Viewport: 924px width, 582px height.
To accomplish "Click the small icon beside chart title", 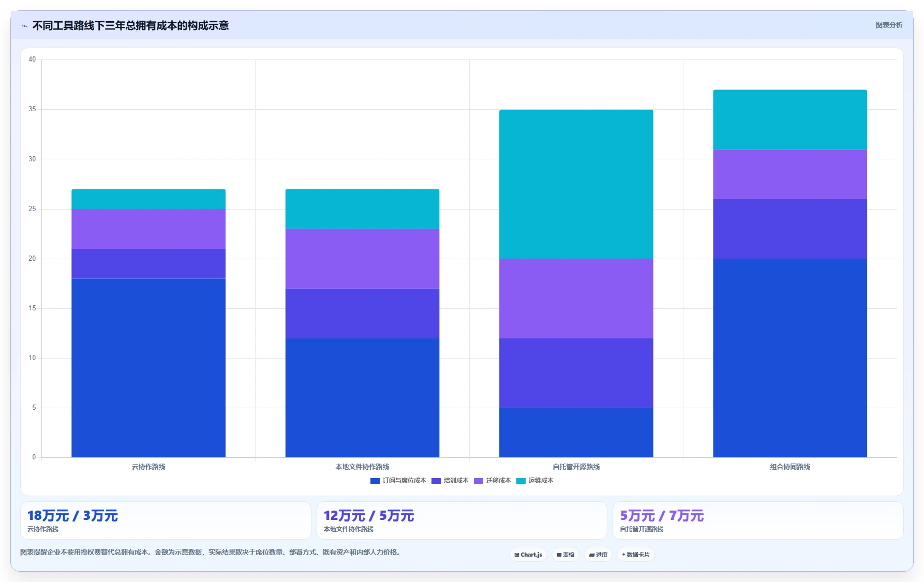I will (x=24, y=26).
